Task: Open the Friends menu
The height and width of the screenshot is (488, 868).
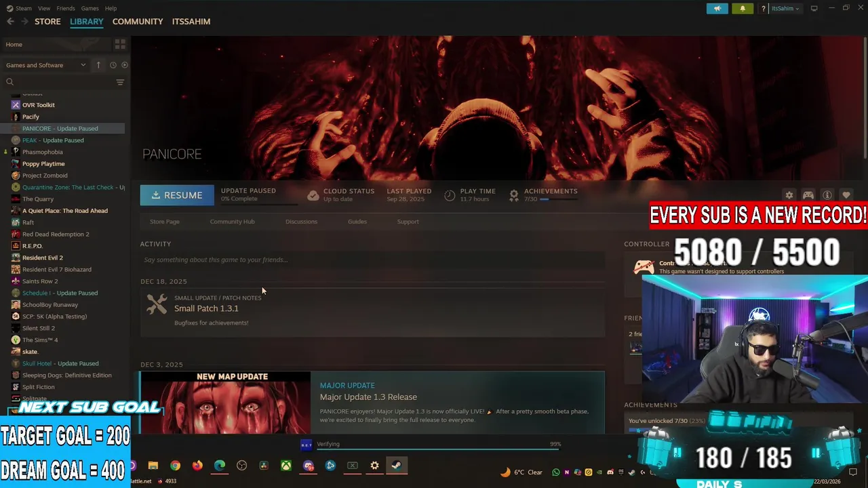Action: pos(66,8)
